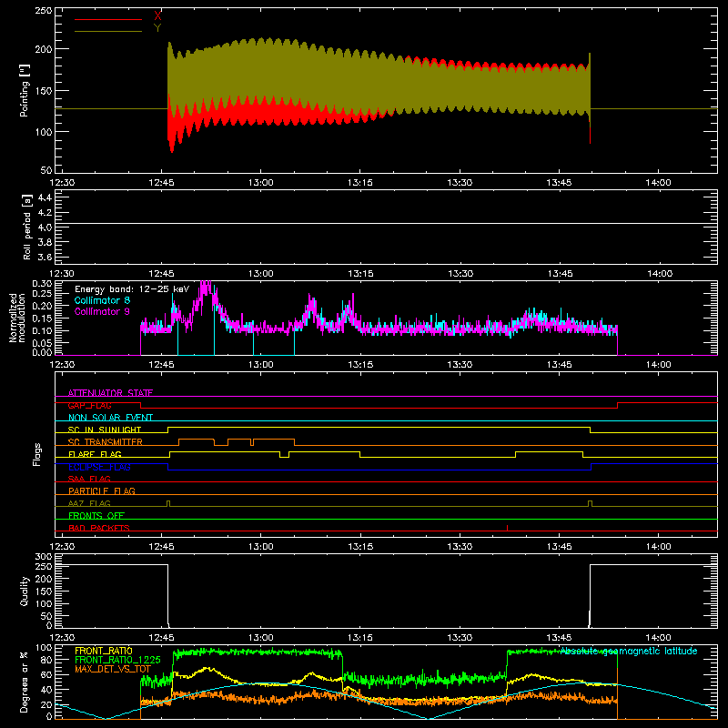This screenshot has width=728, height=728.
Task: Click the first A2Z_FLAG pulse near 12:46
Action: coord(168,503)
